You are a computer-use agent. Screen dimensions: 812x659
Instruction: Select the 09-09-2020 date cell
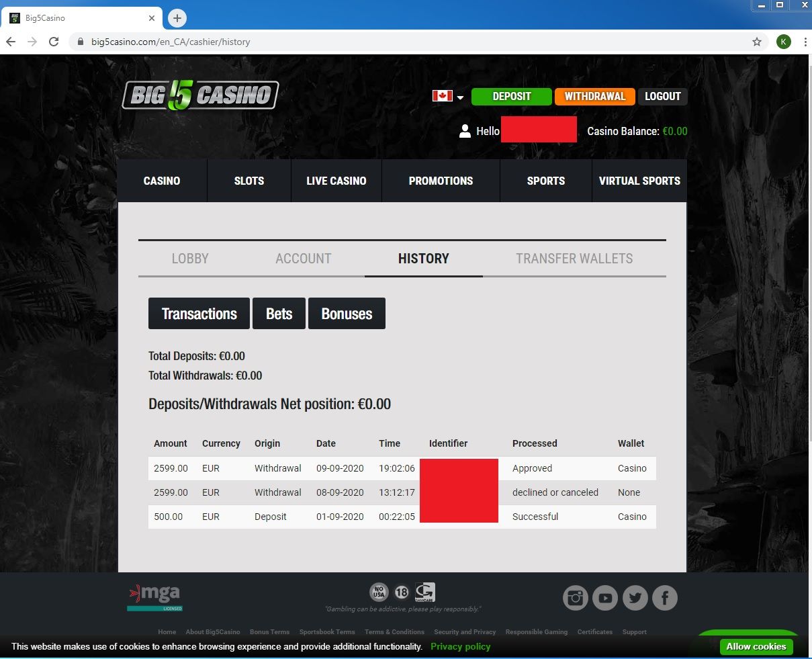tap(340, 468)
